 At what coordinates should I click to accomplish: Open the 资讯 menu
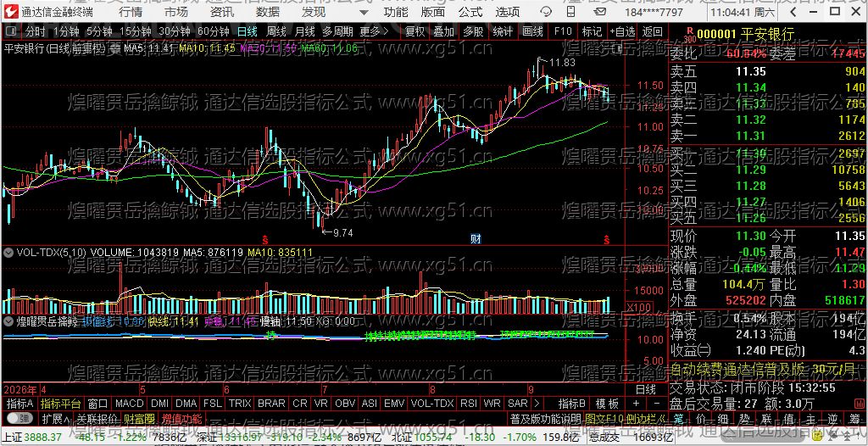tap(222, 12)
